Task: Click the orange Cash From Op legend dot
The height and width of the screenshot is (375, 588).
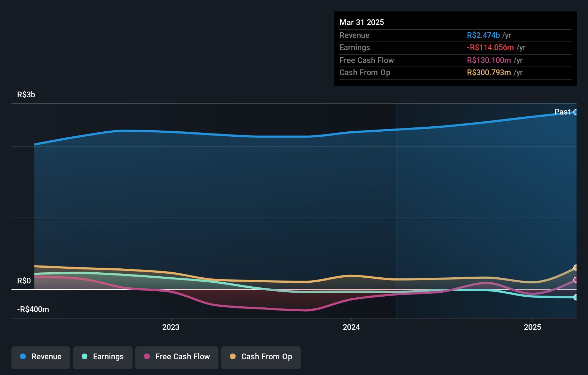Action: (x=233, y=356)
